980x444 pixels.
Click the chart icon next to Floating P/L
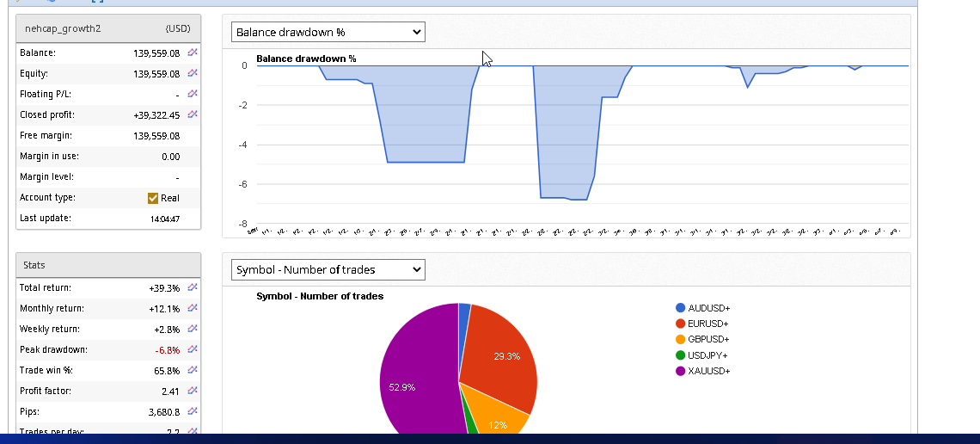193,94
